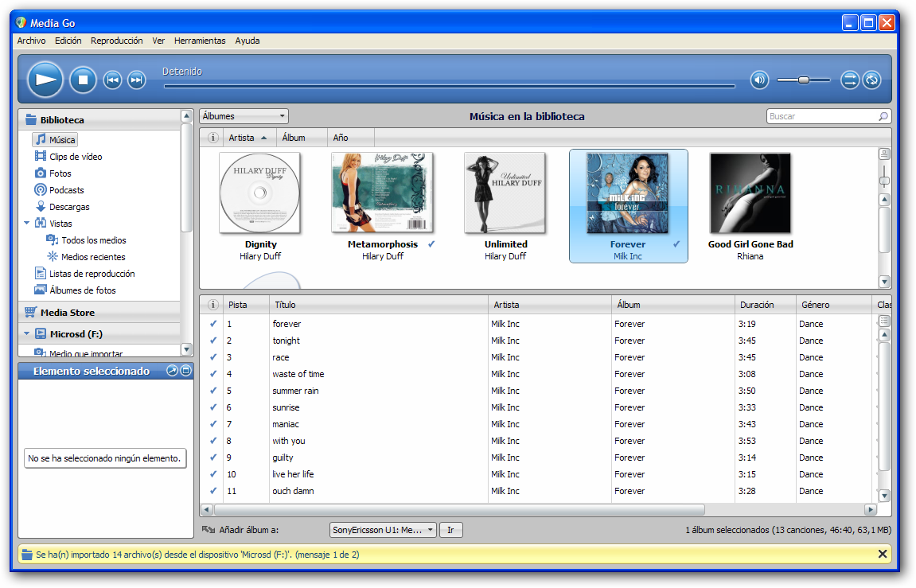Open the Archivo menu

(x=31, y=41)
